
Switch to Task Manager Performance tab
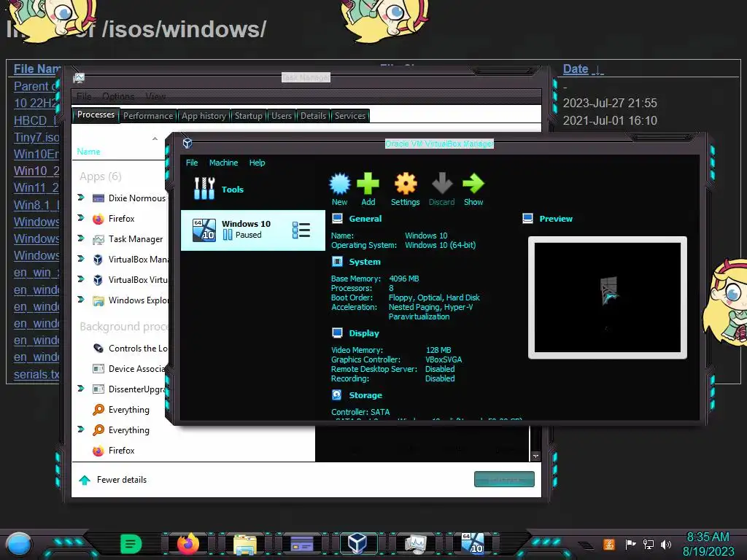pyautogui.click(x=148, y=116)
